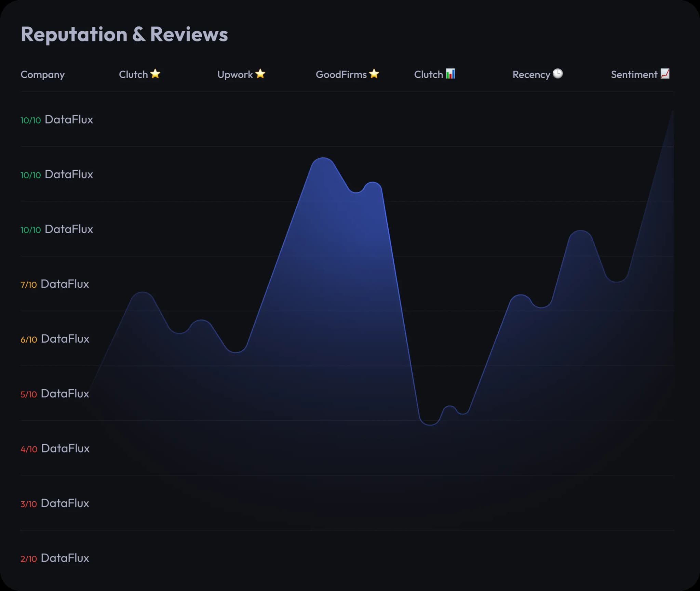The image size is (700, 591).
Task: Select the DataFlux entry scored 5/10
Action: click(65, 393)
